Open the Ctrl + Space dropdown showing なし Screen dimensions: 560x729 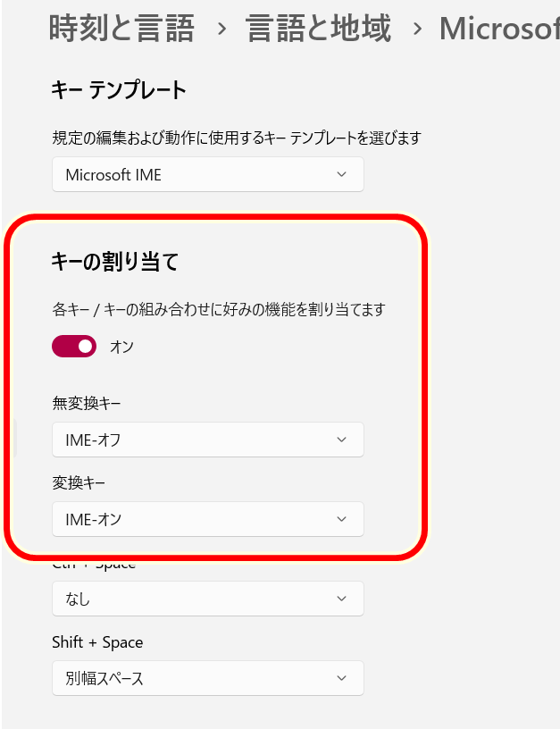[x=207, y=599]
